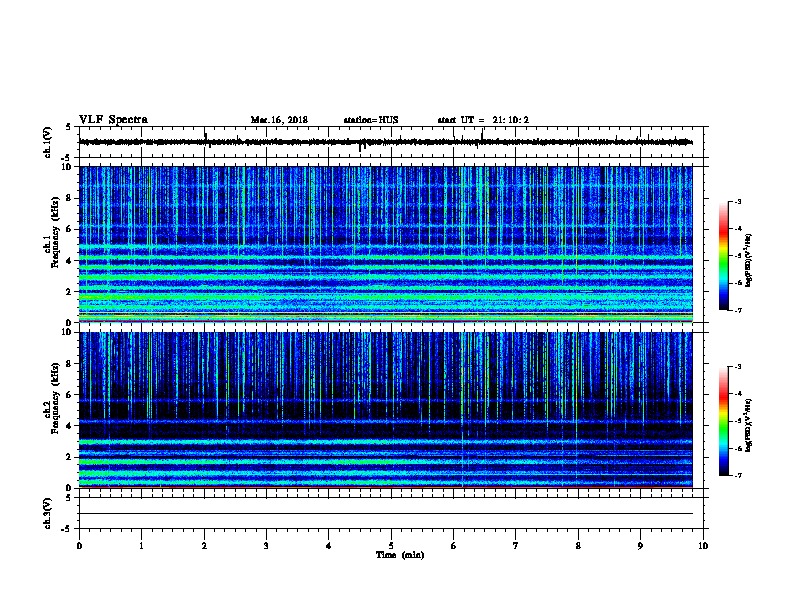Click time axis tick label "9"
Viewport: 792px width, 612px height.
[x=640, y=545]
